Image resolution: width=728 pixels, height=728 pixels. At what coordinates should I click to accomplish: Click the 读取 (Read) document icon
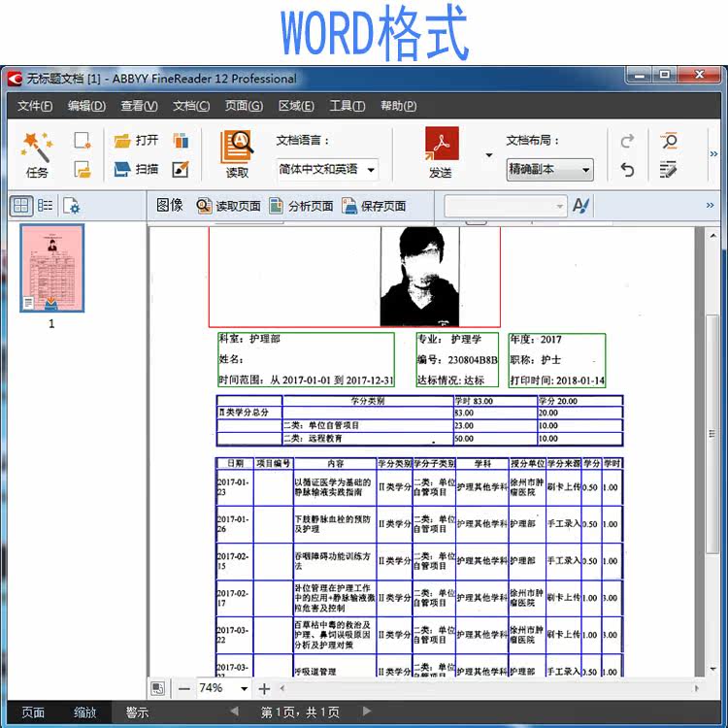pyautogui.click(x=237, y=154)
